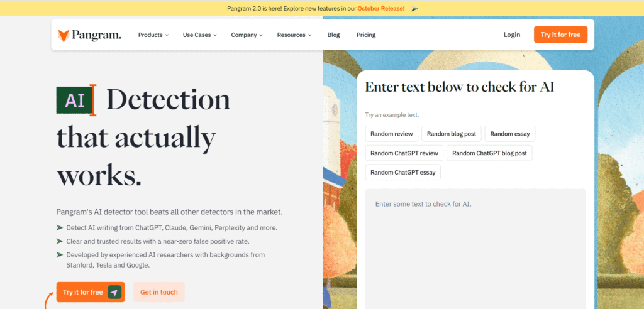Click into the AI check text field

(x=475, y=245)
